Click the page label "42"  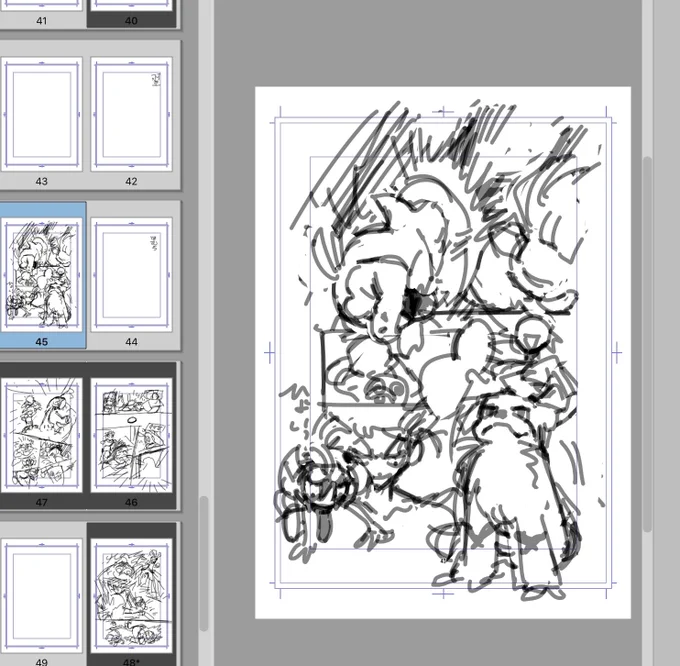point(131,181)
